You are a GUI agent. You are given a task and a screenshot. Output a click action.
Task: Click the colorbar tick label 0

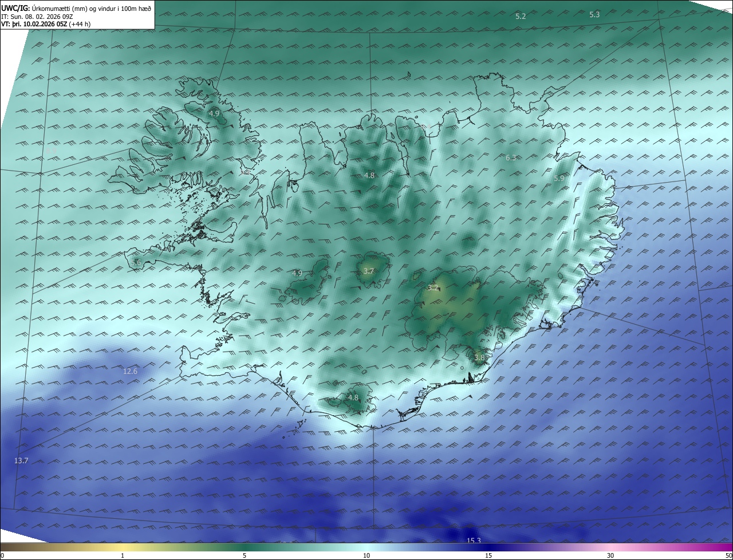click(2, 555)
